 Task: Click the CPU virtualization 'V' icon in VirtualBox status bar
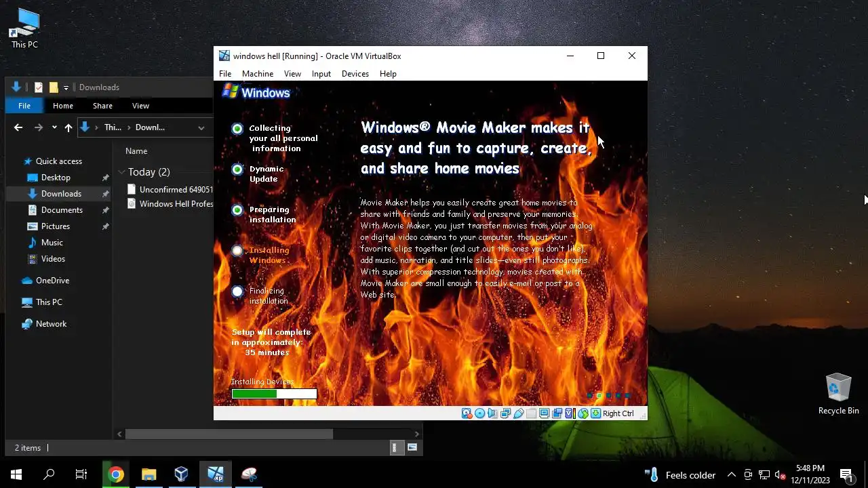(x=570, y=413)
